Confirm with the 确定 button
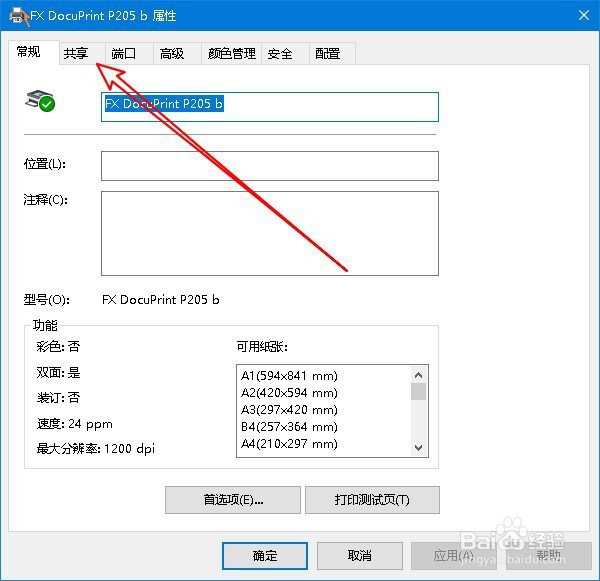This screenshot has width=600, height=581. pos(265,556)
